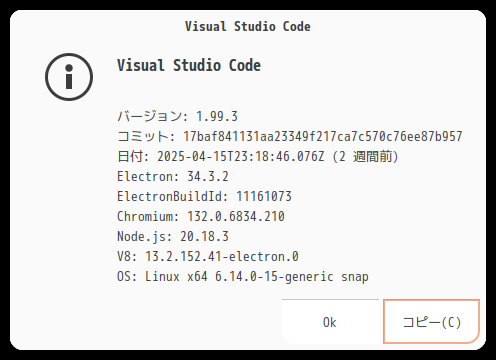Click the OS: Linux x64 line
The image size is (496, 360).
[243, 277]
